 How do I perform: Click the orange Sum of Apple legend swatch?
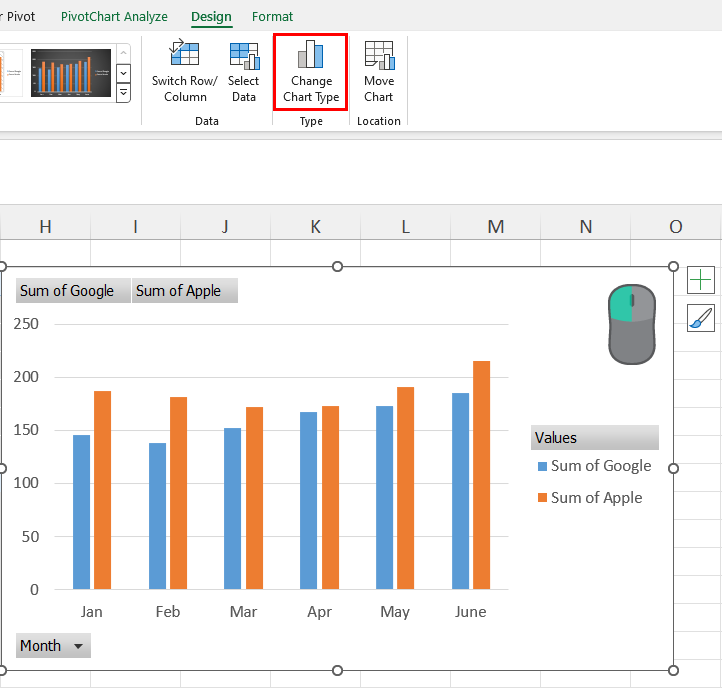tap(542, 497)
